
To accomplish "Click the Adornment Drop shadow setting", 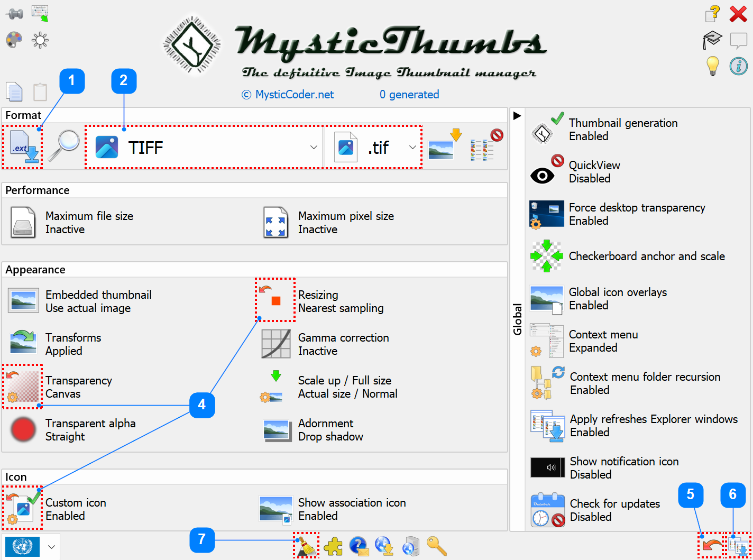I will (313, 430).
